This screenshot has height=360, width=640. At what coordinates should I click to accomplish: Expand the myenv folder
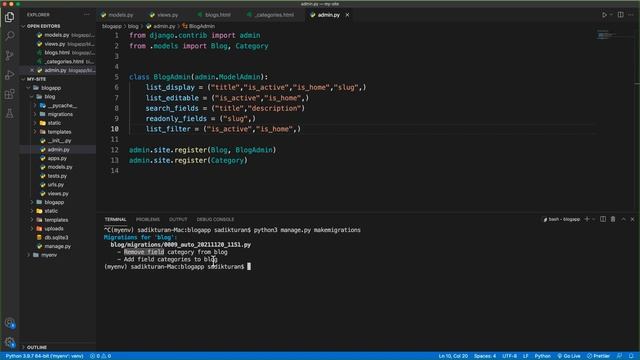click(x=29, y=255)
